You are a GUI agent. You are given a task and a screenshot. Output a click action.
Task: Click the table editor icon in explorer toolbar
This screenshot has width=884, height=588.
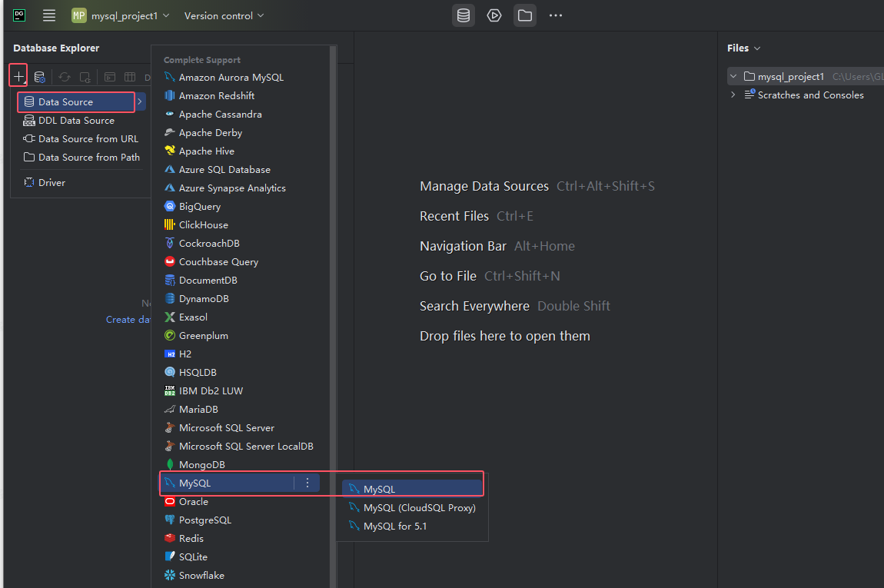[130, 77]
